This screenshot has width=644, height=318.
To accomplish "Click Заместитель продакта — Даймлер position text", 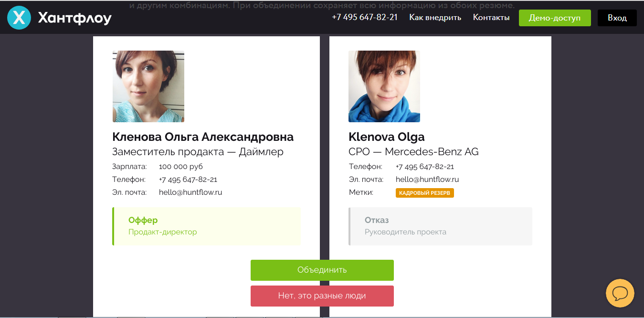I will click(x=198, y=152).
